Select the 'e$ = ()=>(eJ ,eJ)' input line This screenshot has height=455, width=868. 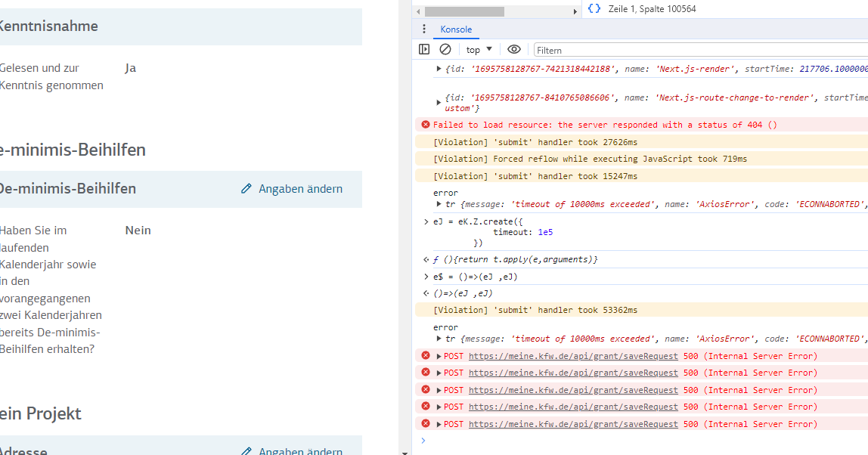pyautogui.click(x=476, y=277)
